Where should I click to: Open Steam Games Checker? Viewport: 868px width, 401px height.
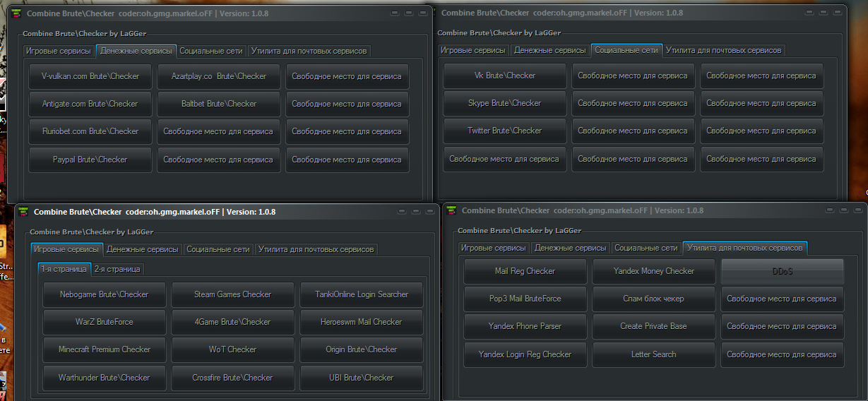tap(233, 294)
